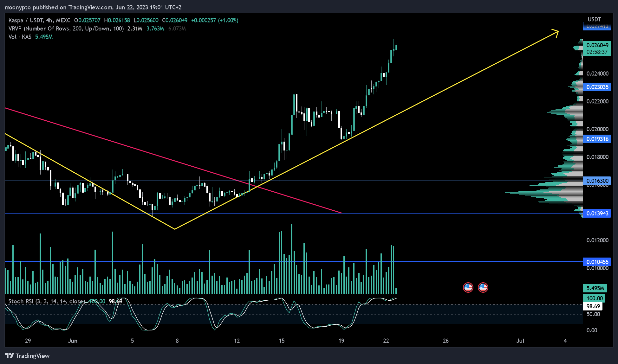
Task: Click the 0.012000 price scale label
Action: pos(597,240)
